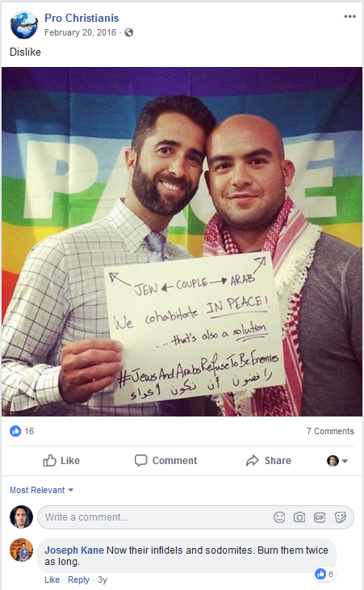
Task: Expand the Most Relevant comment sorting dropdown
Action: click(41, 490)
